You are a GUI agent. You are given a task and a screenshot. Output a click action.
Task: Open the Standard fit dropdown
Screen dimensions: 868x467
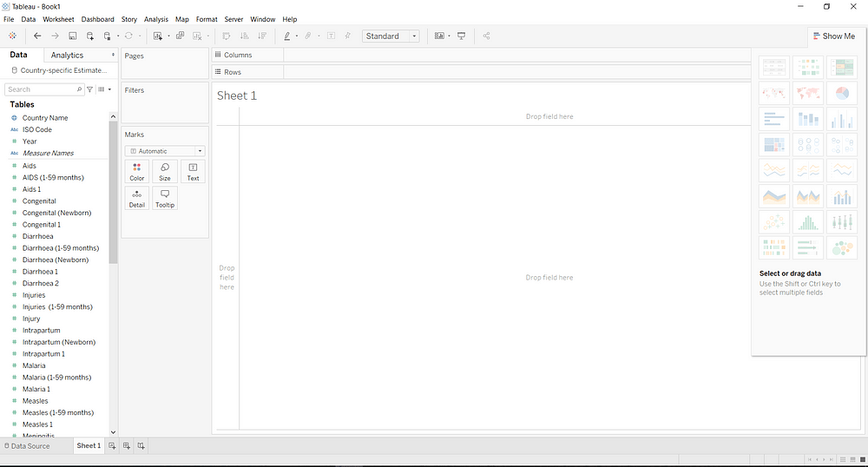coord(391,36)
